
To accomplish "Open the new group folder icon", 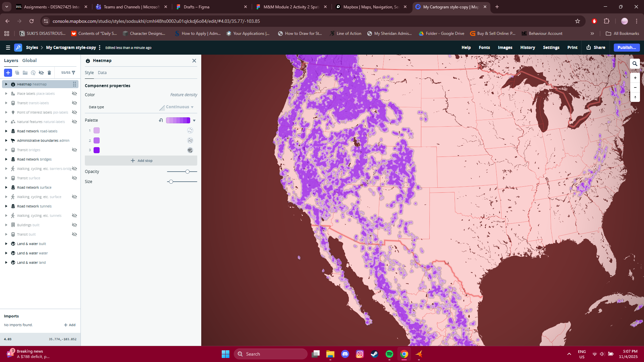I will coord(25,73).
